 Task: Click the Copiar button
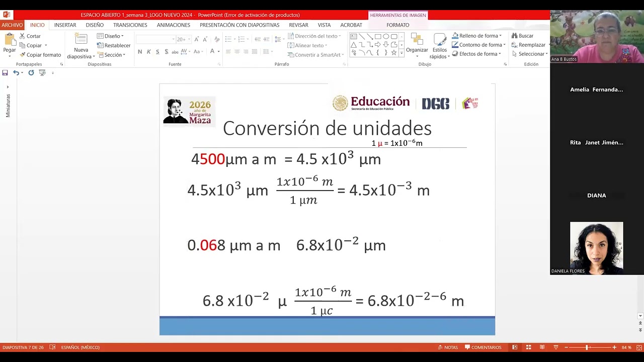[x=31, y=45]
